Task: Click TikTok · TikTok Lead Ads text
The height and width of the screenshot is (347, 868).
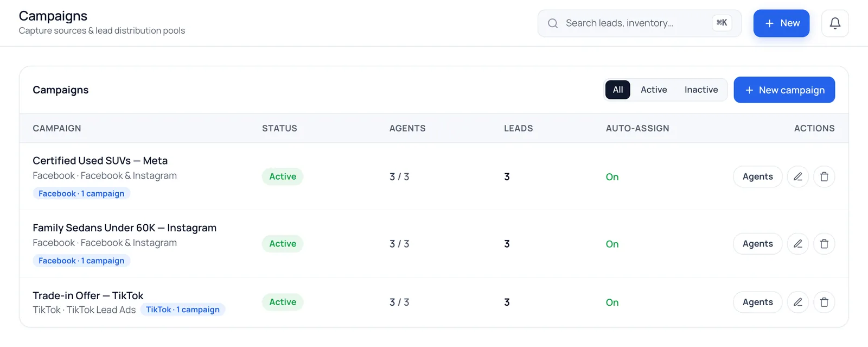Action: [x=84, y=310]
